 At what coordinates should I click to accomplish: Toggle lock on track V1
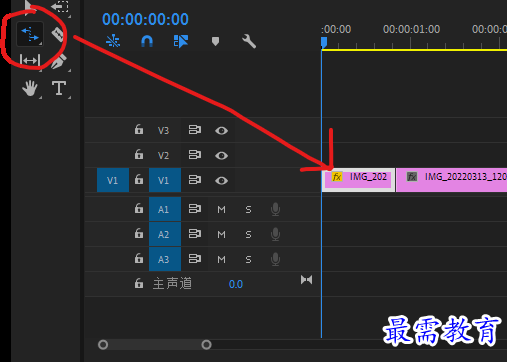tap(139, 180)
